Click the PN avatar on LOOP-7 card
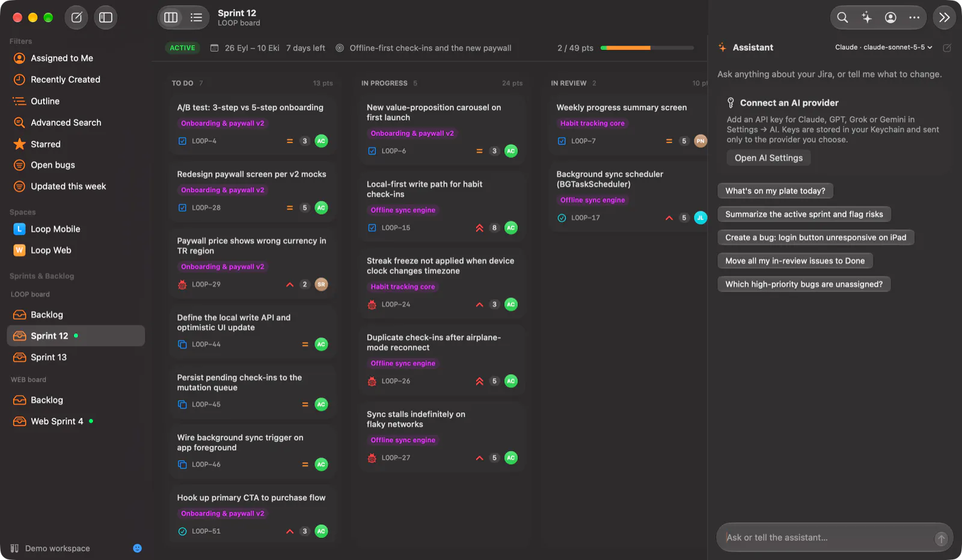This screenshot has width=962, height=560. tap(700, 141)
